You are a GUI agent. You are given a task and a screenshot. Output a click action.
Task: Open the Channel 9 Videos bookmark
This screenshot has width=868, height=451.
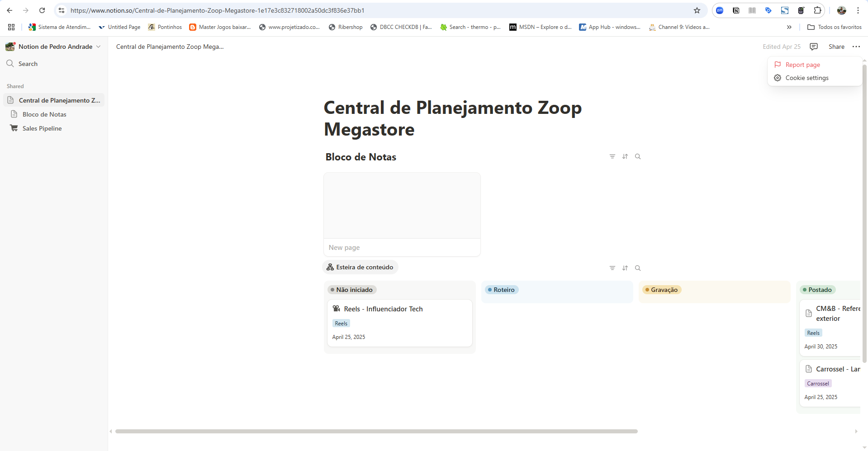pos(679,27)
